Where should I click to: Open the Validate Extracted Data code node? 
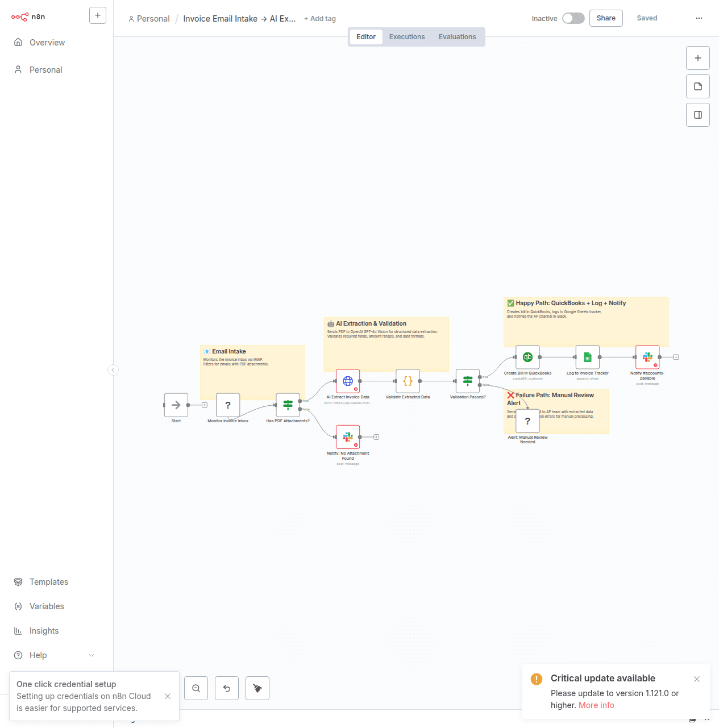click(407, 381)
